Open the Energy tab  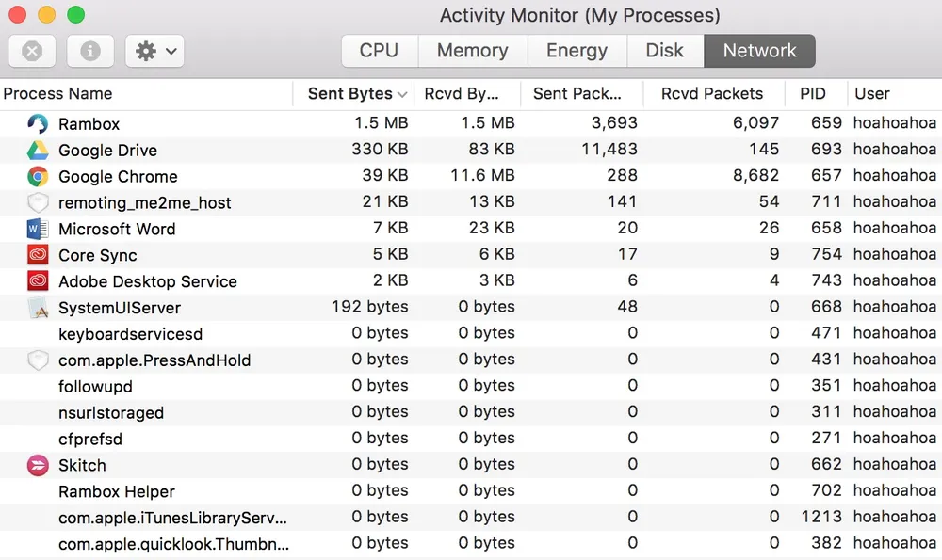[577, 51]
